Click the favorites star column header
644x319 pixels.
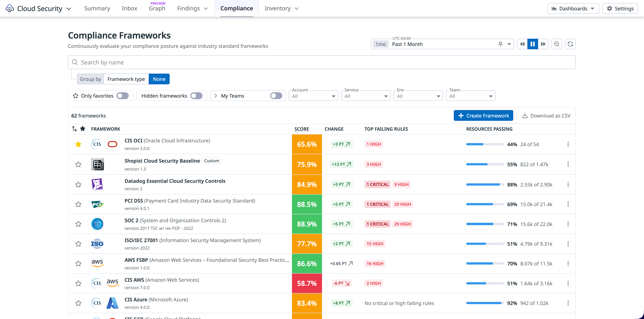pyautogui.click(x=83, y=129)
